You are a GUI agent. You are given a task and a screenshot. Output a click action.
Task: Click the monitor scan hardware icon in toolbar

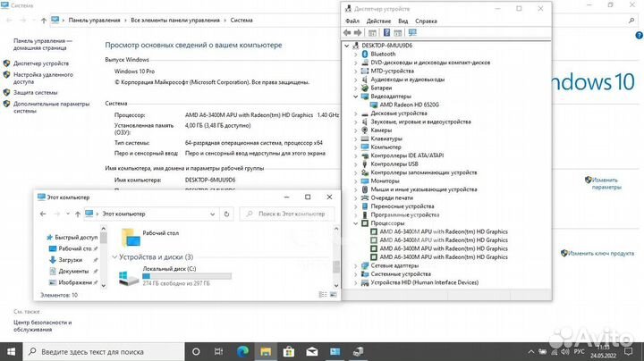point(412,32)
